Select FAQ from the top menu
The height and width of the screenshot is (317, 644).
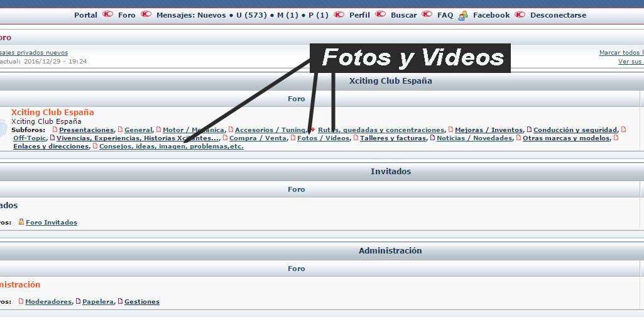tap(445, 15)
